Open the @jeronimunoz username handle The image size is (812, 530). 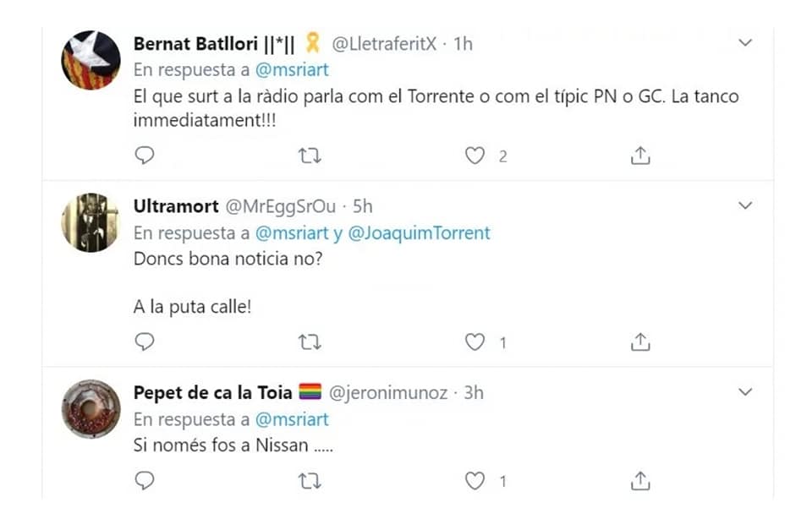click(390, 393)
